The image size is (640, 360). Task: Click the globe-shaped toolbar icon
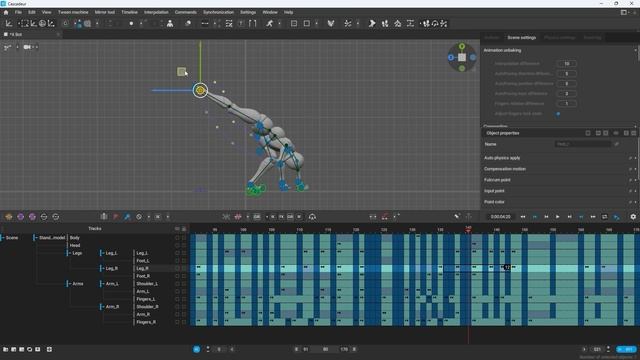click(x=42, y=24)
